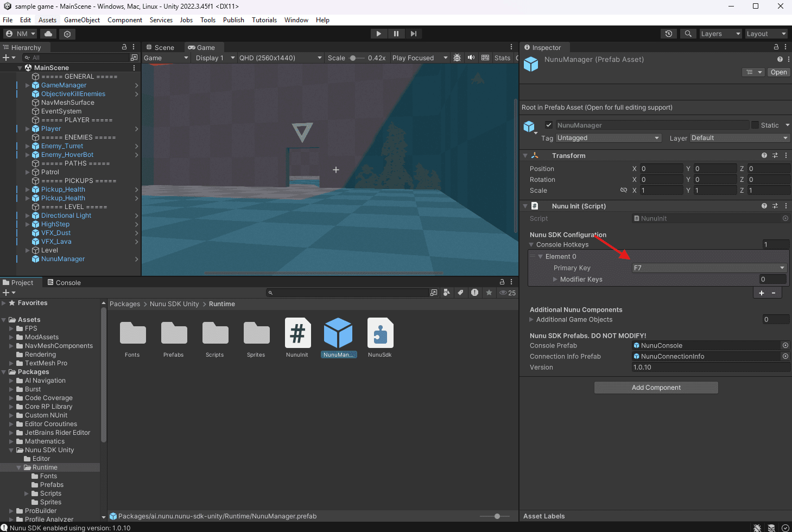Select the NunuManager prefab asset thumbnail
This screenshot has height=532, width=792.
[338, 333]
